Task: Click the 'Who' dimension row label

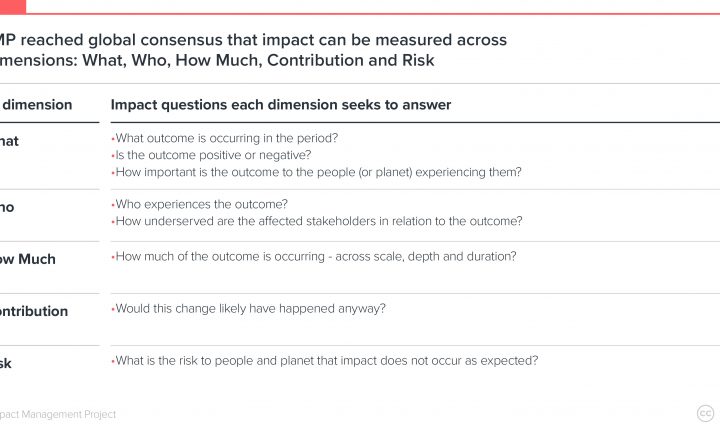Action: (7, 208)
